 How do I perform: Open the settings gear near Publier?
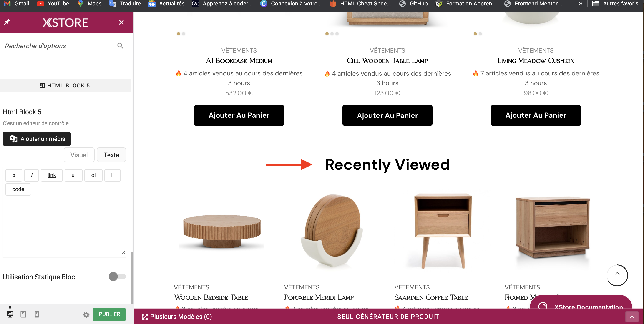click(x=86, y=315)
